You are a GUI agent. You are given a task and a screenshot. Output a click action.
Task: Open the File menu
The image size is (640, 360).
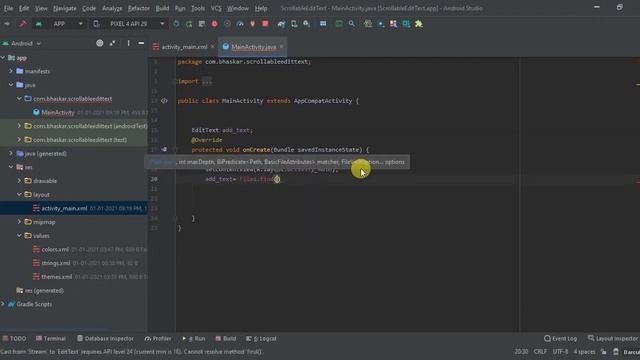pos(8,8)
